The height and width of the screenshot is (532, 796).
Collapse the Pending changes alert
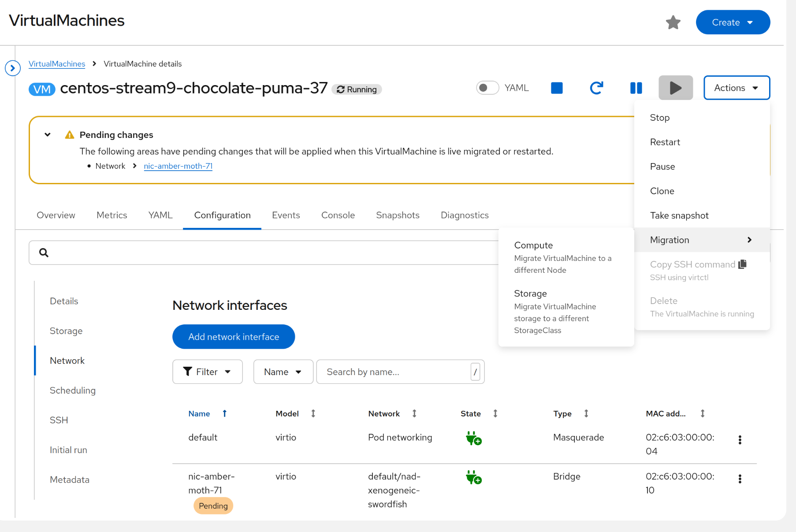pos(48,135)
